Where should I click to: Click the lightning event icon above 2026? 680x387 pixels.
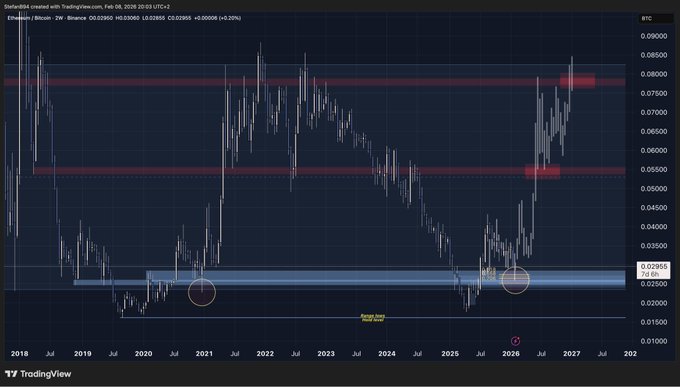coord(515,341)
